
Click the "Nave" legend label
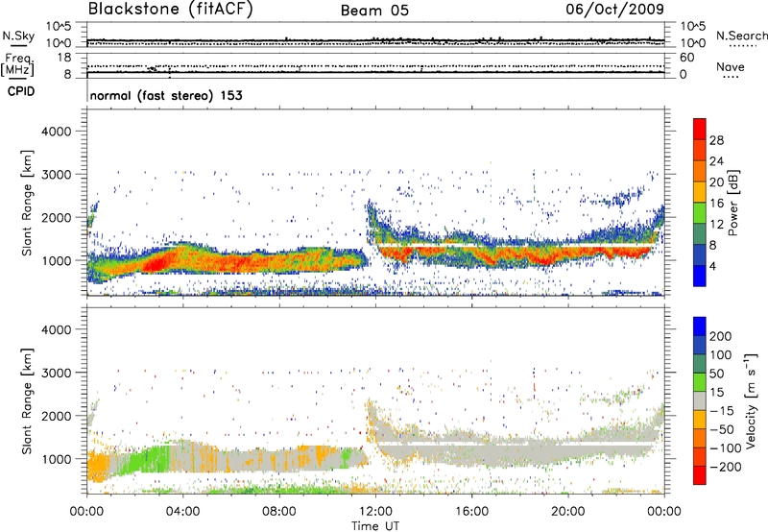(731, 66)
